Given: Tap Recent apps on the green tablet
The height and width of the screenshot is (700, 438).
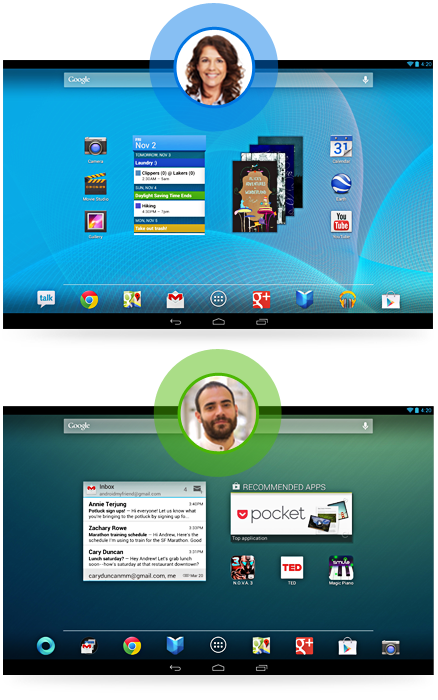Looking at the screenshot, I should click(262, 668).
